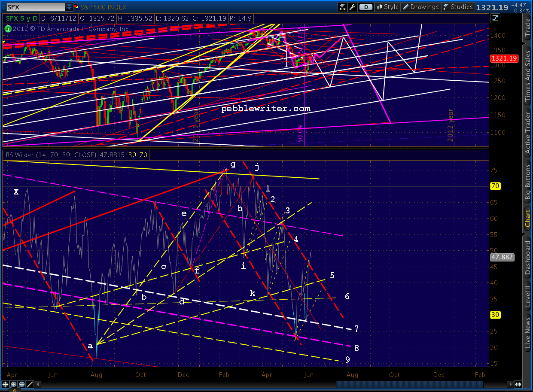Click the yellow 30 oversold level tag

coord(496,315)
